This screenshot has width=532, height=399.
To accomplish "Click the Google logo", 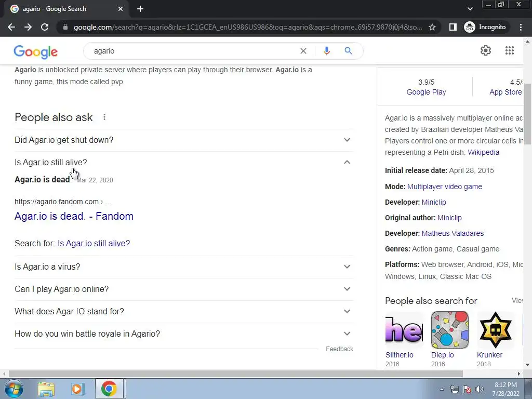I will coord(36,51).
